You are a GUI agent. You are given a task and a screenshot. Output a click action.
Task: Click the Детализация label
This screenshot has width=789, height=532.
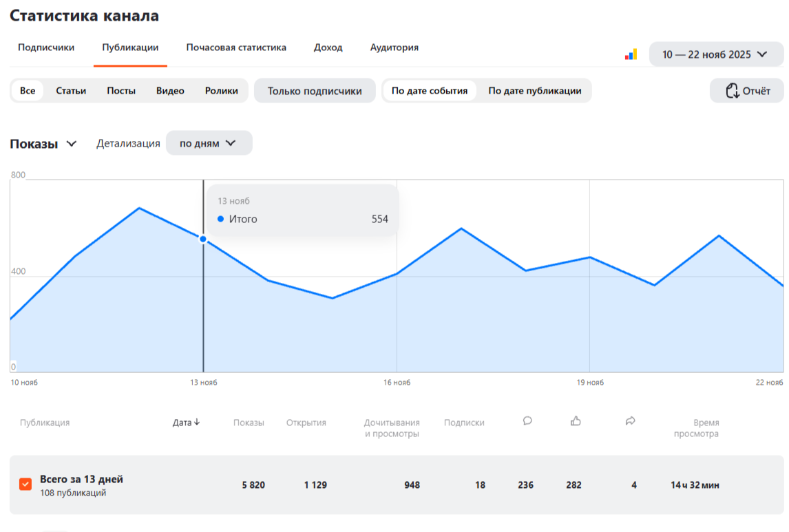pos(128,143)
